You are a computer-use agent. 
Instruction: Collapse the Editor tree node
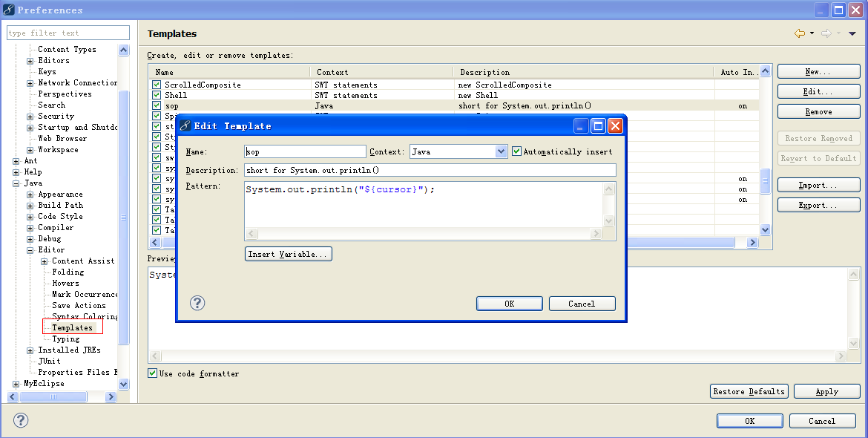point(30,250)
